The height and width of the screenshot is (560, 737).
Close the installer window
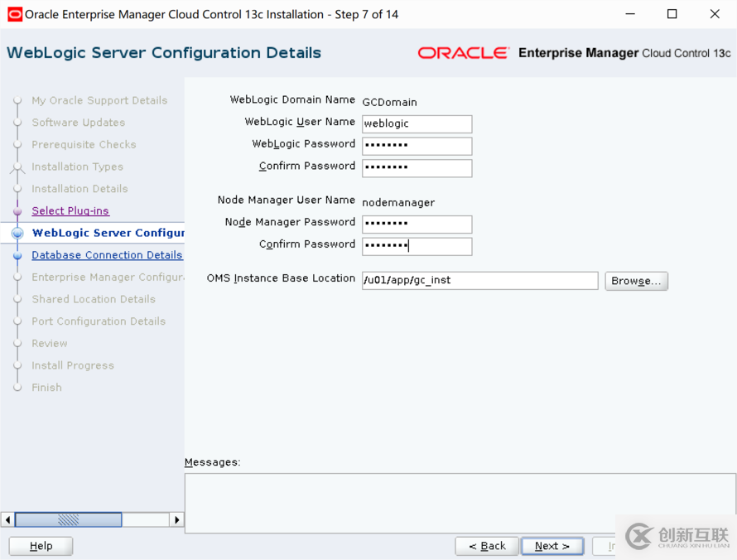tap(715, 14)
